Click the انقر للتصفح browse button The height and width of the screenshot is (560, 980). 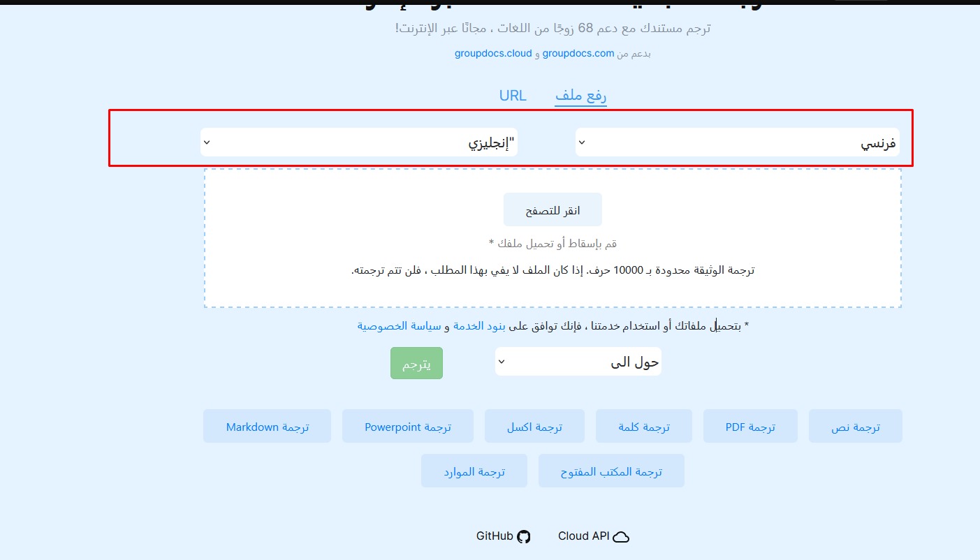[553, 210]
